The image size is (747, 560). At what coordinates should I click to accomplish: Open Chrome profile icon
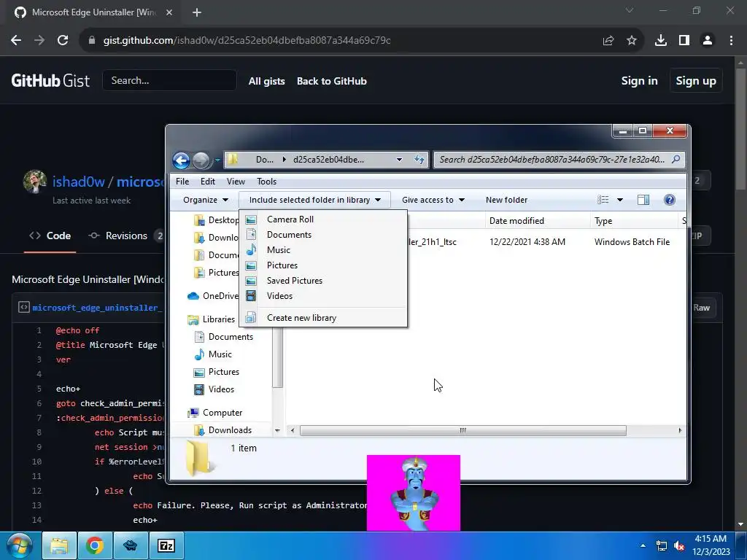[708, 41]
